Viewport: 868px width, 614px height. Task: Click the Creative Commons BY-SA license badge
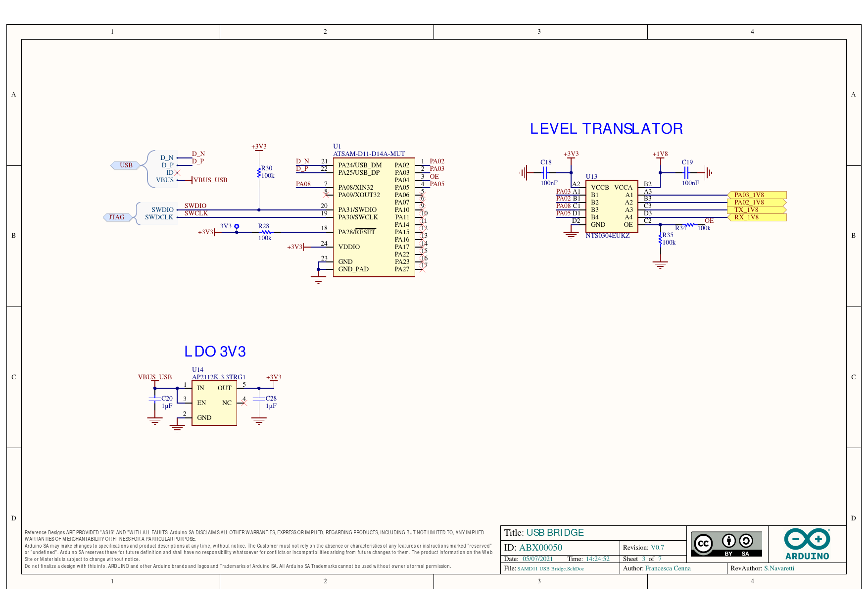click(726, 544)
